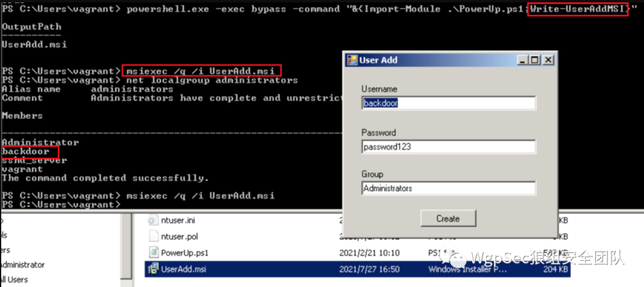Screen dimensions: 644x287
Task: Select the Group field with Administrators
Action: [x=449, y=188]
